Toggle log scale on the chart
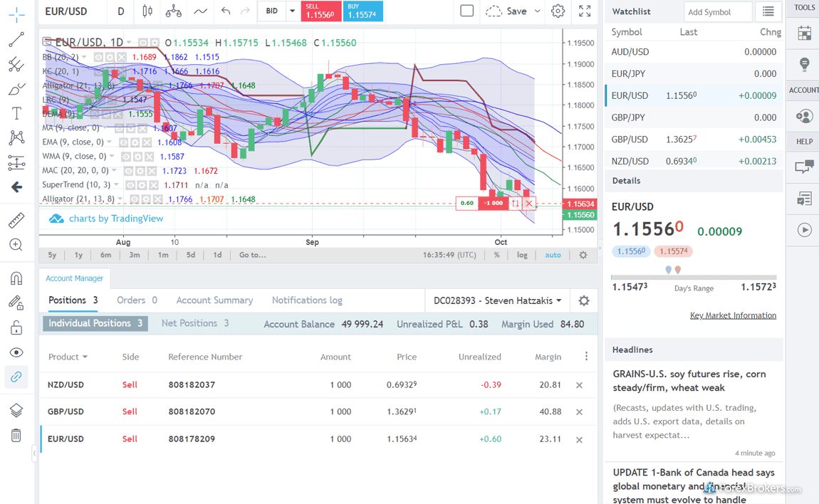 pos(522,255)
